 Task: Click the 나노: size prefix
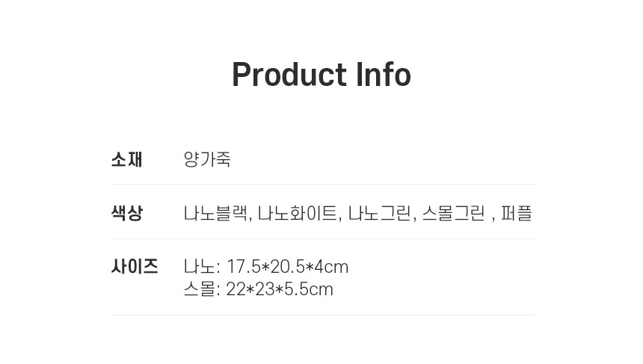[201, 267]
